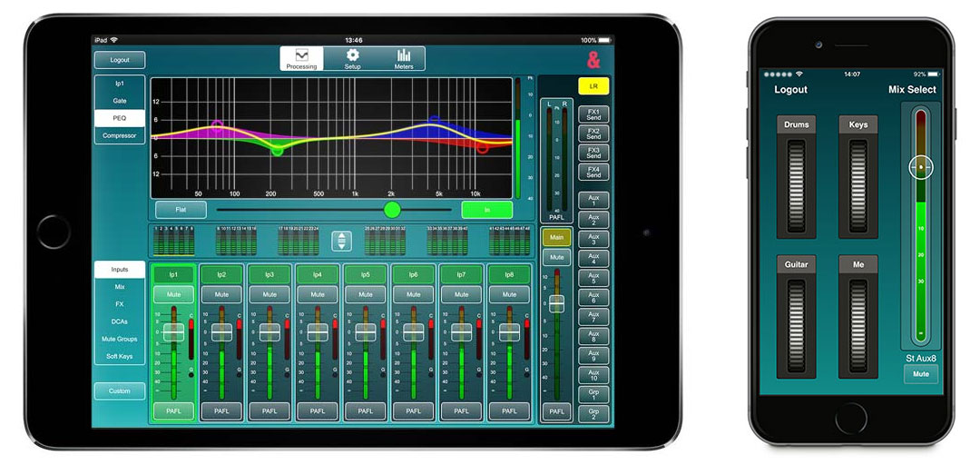Open the Processing tab icon
The width and height of the screenshot is (980, 465).
[x=301, y=57]
